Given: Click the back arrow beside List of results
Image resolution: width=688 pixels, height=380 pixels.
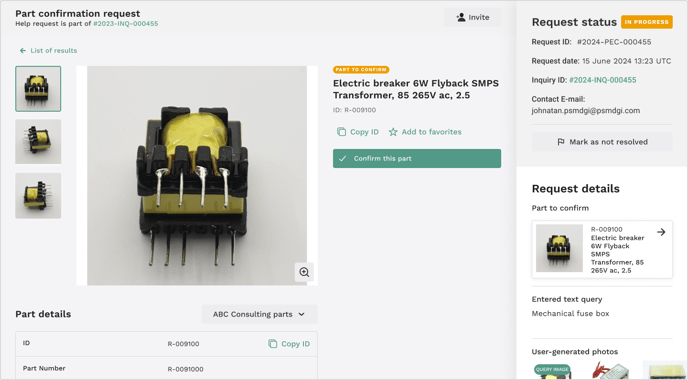Looking at the screenshot, I should [x=23, y=50].
